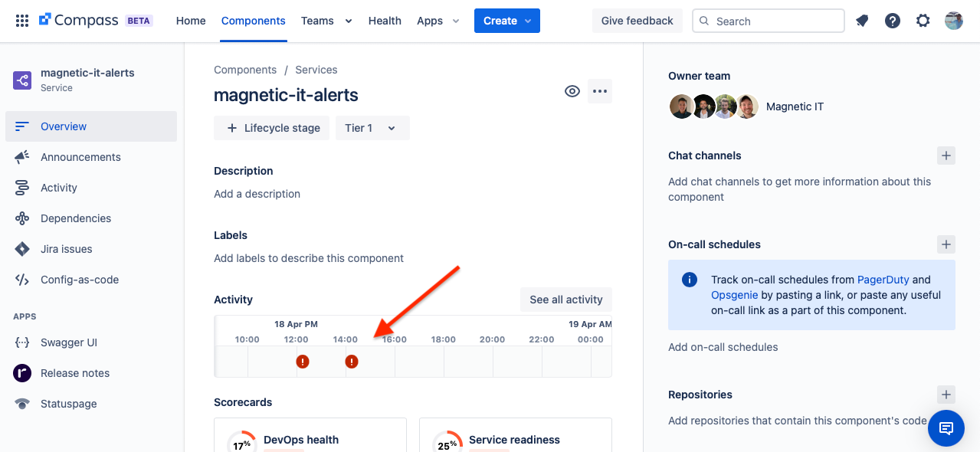Click See all activity button
980x452 pixels.
click(566, 300)
